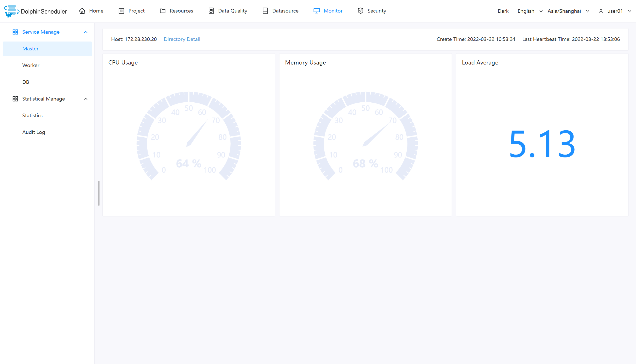
Task: Open Resources via the folder icon
Action: [163, 11]
